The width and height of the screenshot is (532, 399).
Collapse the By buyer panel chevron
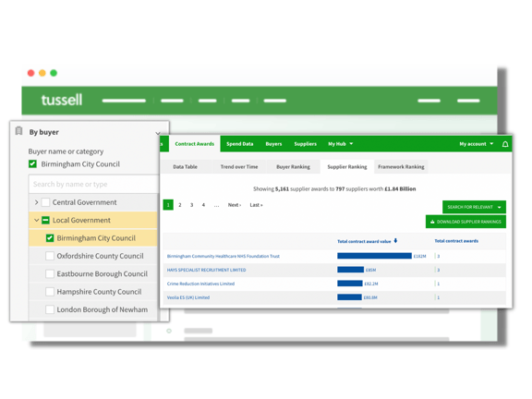[158, 133]
